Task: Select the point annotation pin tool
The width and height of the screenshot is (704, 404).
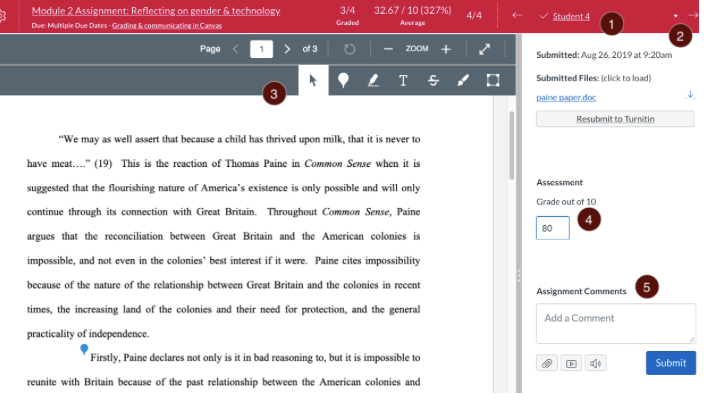Action: pyautogui.click(x=343, y=80)
